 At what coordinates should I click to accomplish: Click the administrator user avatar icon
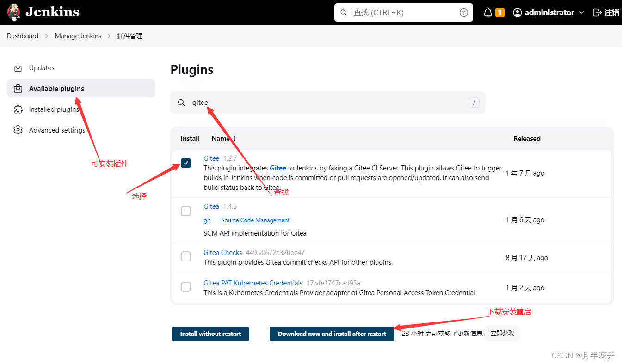tap(517, 12)
